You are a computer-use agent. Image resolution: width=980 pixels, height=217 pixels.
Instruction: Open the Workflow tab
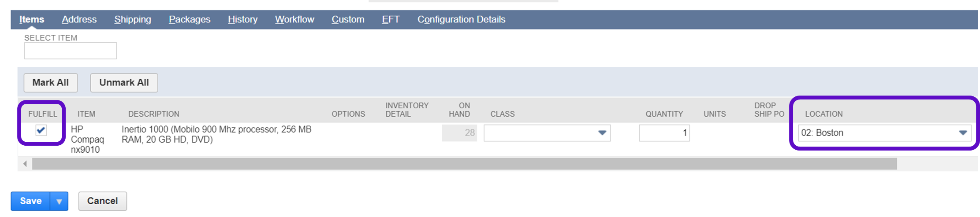294,19
